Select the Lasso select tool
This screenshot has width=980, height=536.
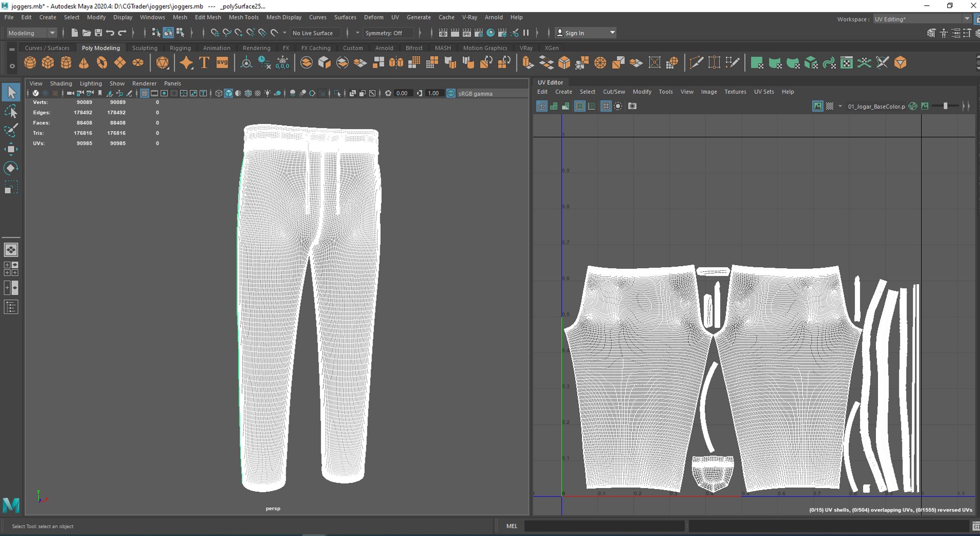pyautogui.click(x=11, y=111)
